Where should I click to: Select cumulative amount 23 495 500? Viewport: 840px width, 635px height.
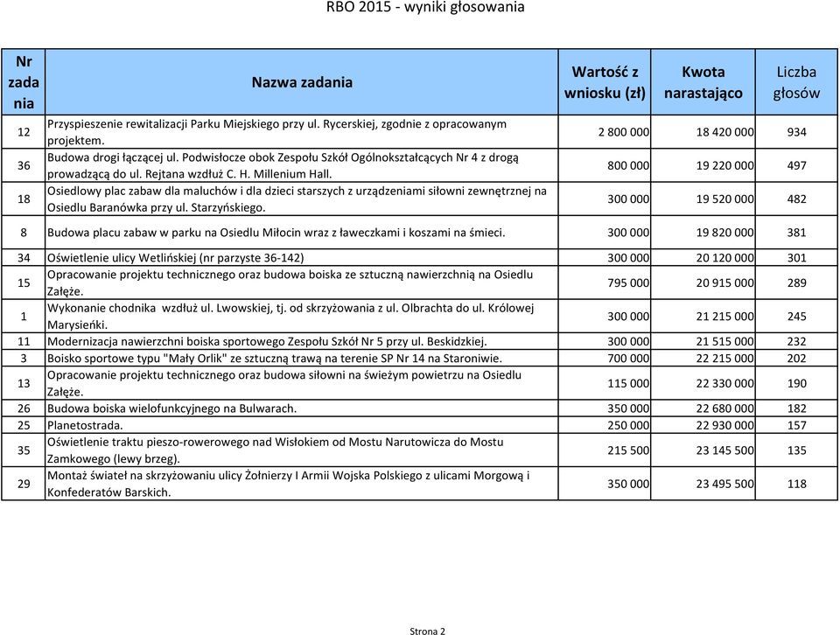click(724, 484)
